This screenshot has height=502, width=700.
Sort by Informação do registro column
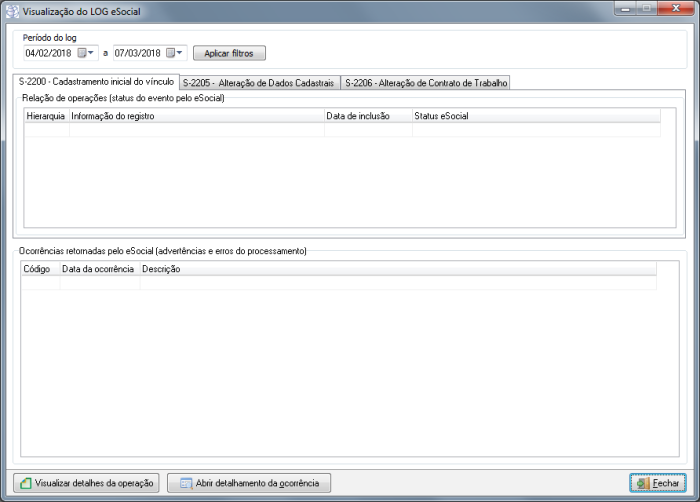196,116
